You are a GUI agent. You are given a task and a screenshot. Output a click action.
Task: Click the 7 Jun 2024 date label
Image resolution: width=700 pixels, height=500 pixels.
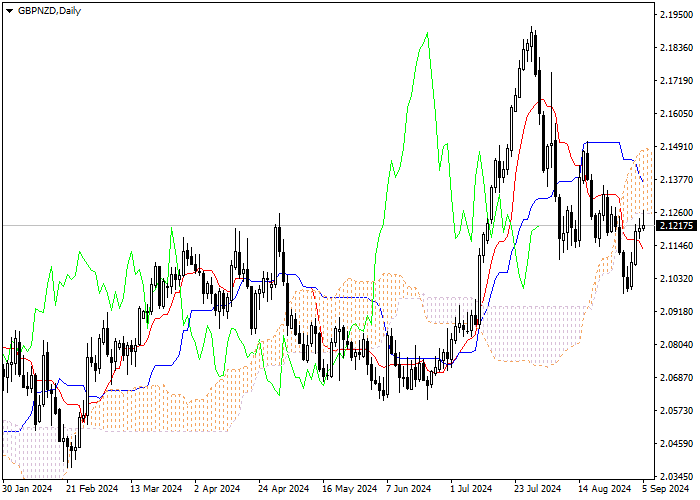coord(409,489)
